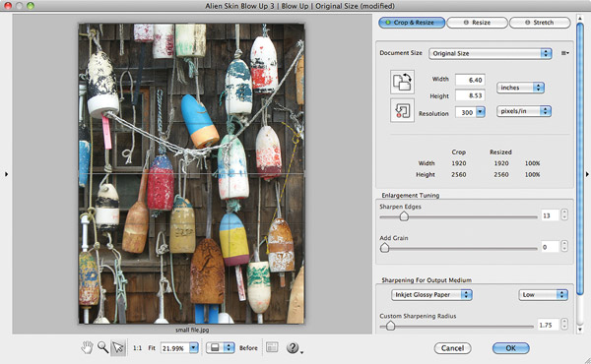Click the Sharpen Edges value stepper
Viewport: 591px width, 364px height.
point(564,214)
